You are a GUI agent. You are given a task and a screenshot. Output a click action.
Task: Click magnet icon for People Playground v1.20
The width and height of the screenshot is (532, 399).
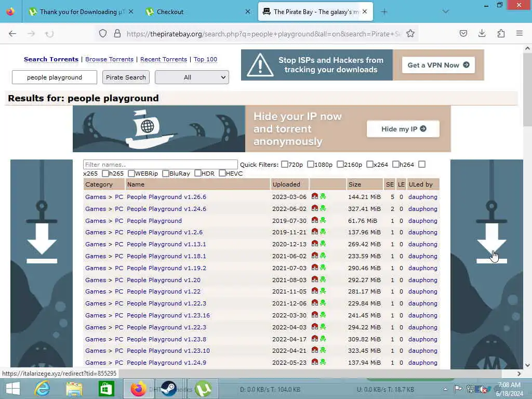coord(314,280)
